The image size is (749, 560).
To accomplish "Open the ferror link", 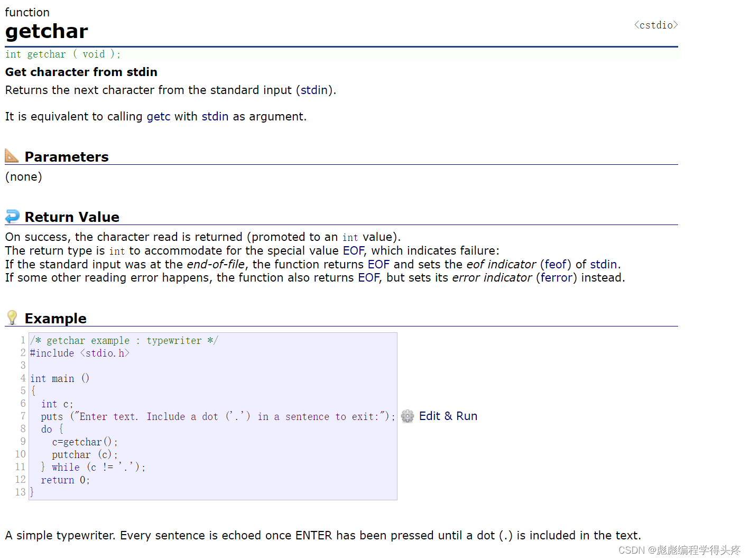I will (x=557, y=278).
